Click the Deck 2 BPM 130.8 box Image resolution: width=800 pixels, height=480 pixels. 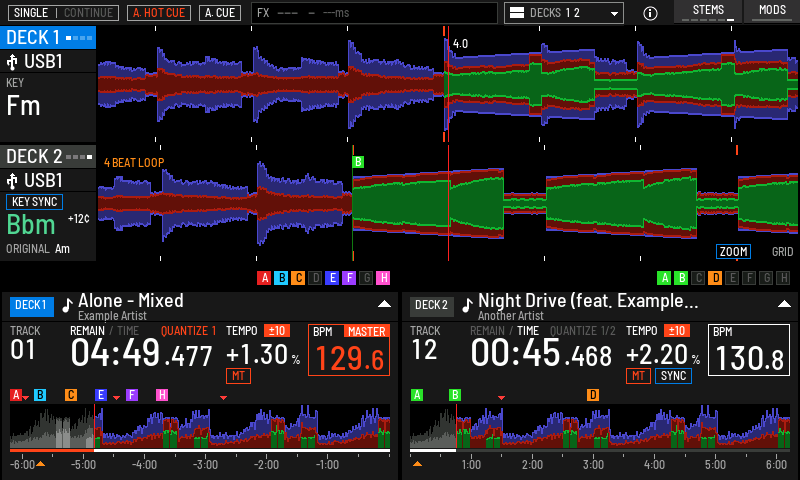(749, 350)
